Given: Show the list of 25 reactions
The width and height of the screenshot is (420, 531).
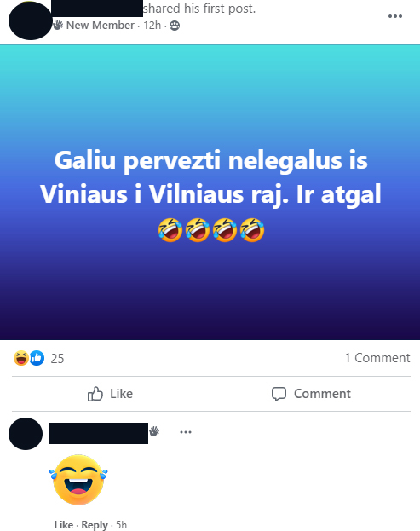Looking at the screenshot, I should tap(57, 359).
